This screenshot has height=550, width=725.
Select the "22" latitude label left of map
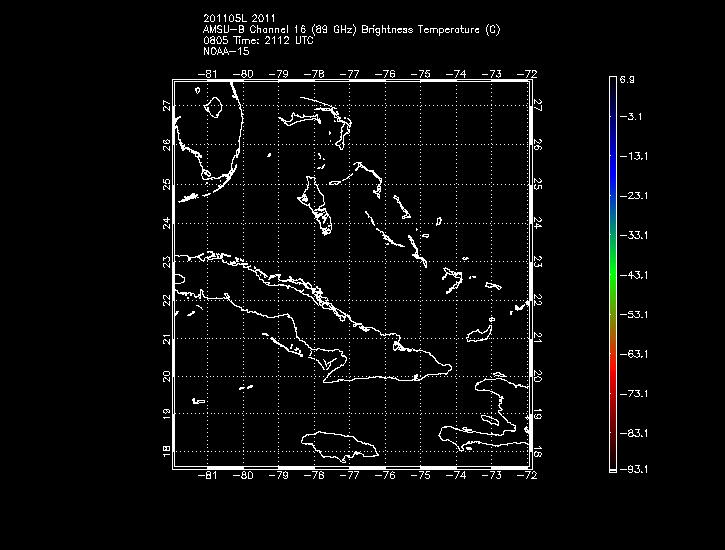click(x=166, y=300)
